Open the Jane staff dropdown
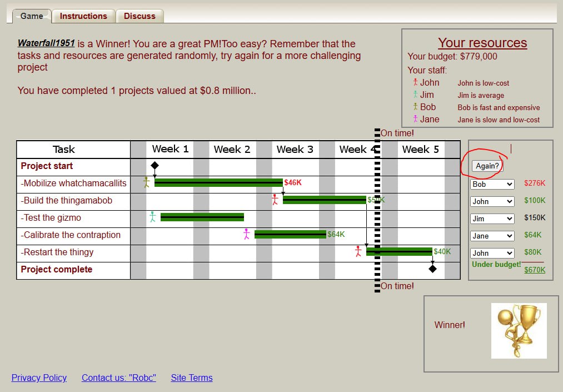 (492, 236)
